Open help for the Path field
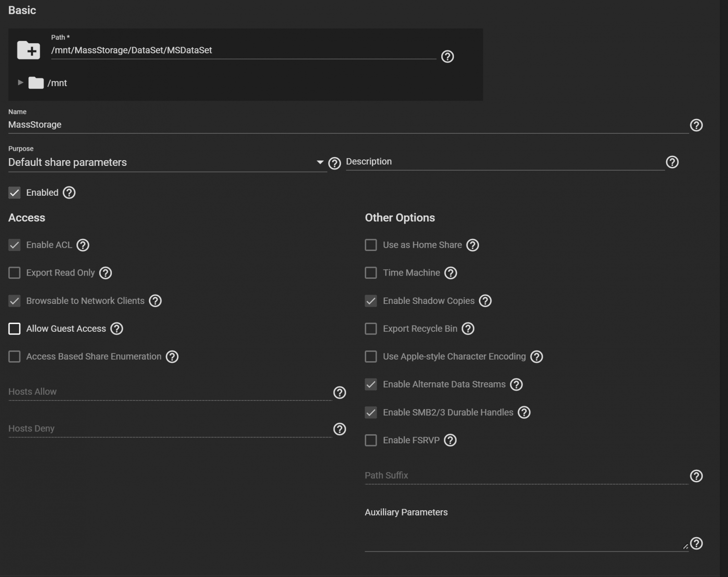Viewport: 728px width, 577px height. [447, 57]
